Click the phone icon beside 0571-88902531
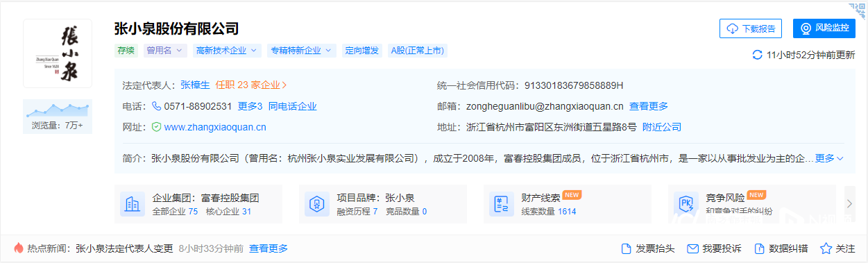The image size is (868, 263). point(157,106)
